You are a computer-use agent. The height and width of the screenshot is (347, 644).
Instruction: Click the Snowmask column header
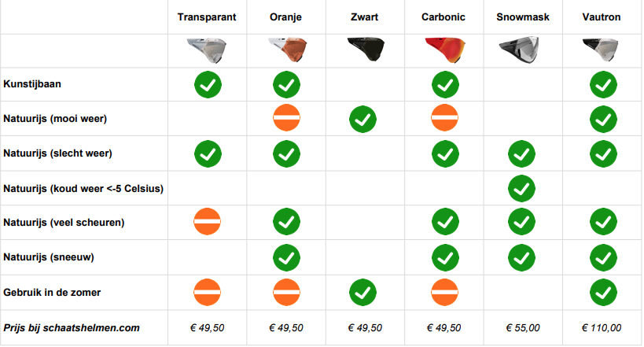click(521, 17)
